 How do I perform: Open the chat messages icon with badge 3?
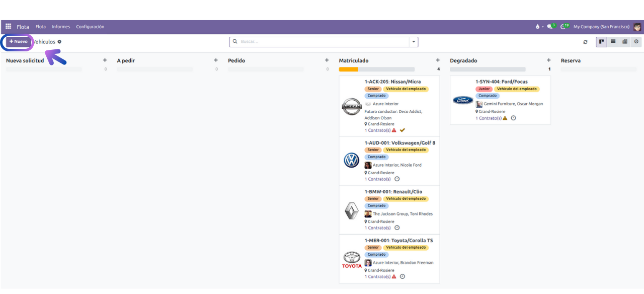click(x=550, y=27)
